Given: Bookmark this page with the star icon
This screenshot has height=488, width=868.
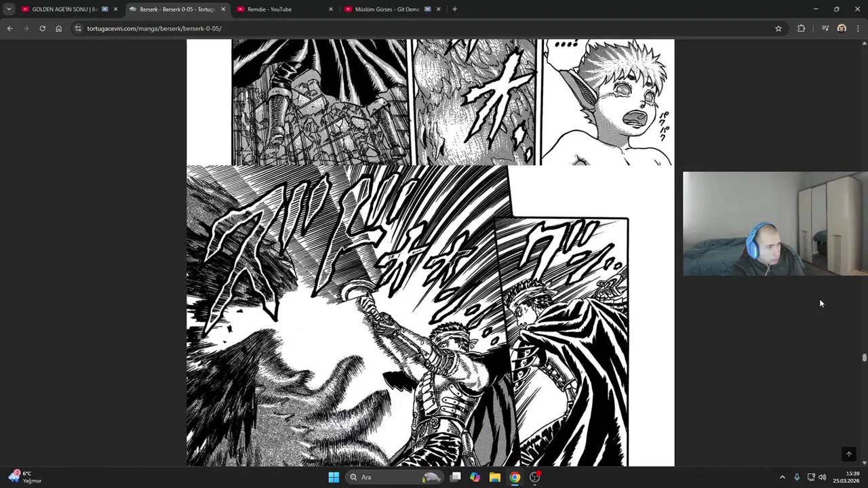Looking at the screenshot, I should coord(778,28).
